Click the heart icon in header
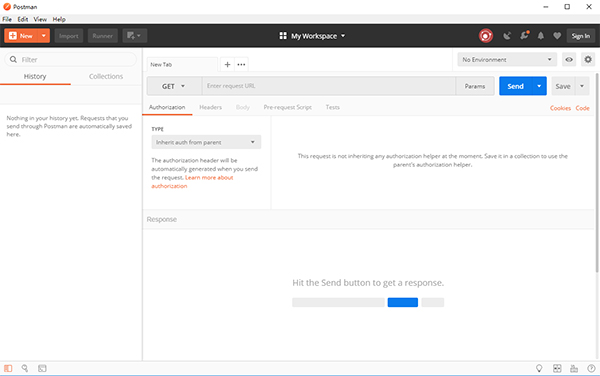 coord(557,36)
